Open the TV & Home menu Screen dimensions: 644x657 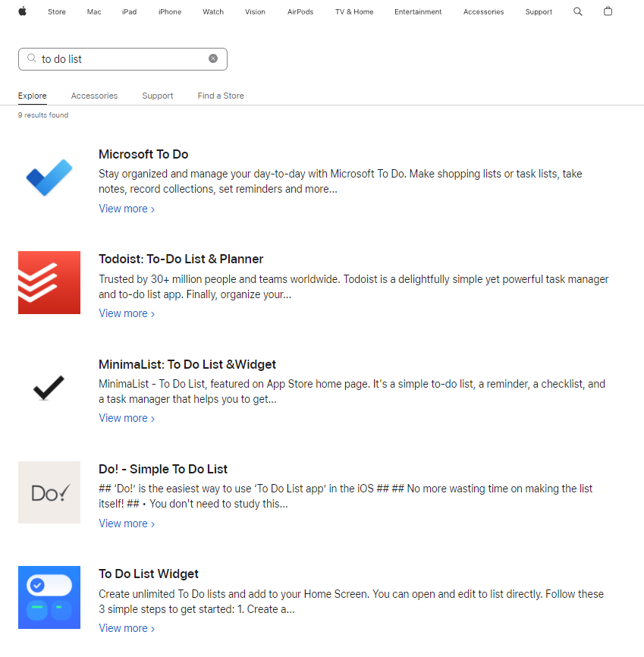point(354,11)
